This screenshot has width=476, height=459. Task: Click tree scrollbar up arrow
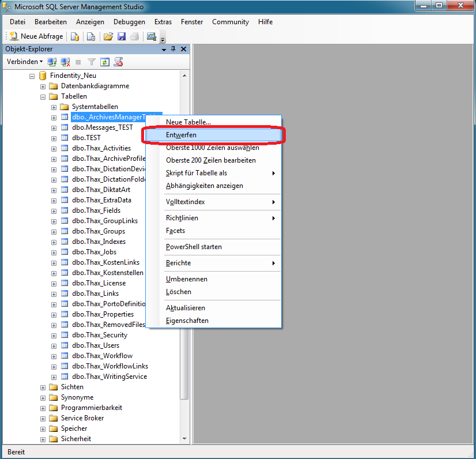pyautogui.click(x=184, y=76)
